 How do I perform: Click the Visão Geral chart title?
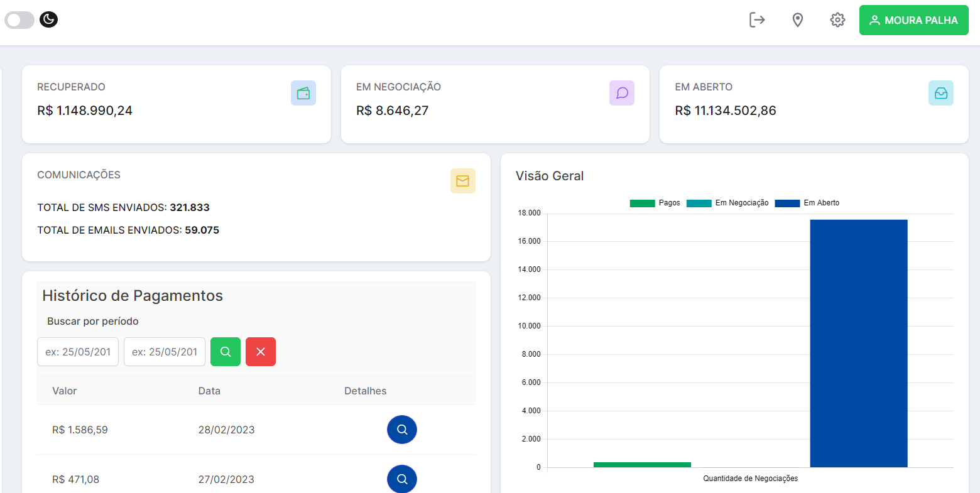(x=550, y=176)
